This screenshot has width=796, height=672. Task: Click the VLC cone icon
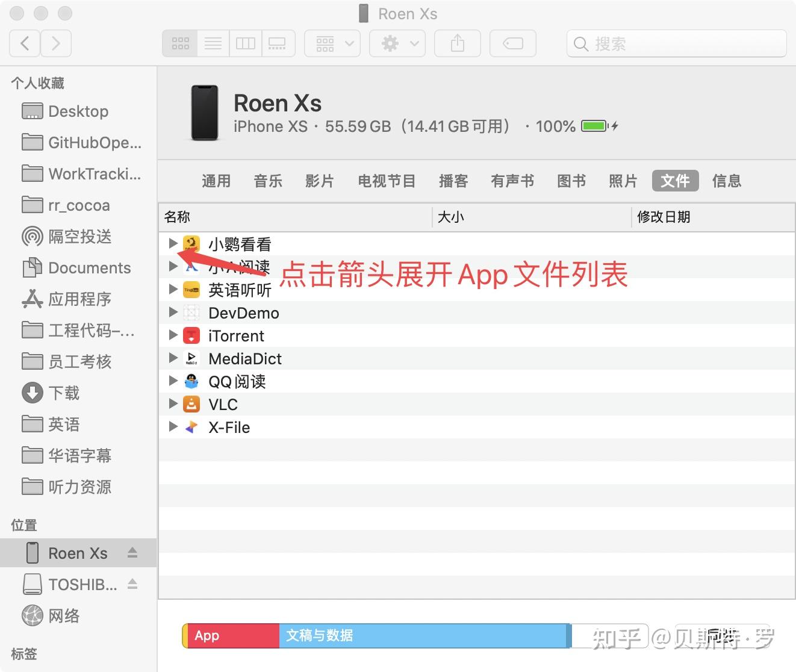[x=191, y=404]
